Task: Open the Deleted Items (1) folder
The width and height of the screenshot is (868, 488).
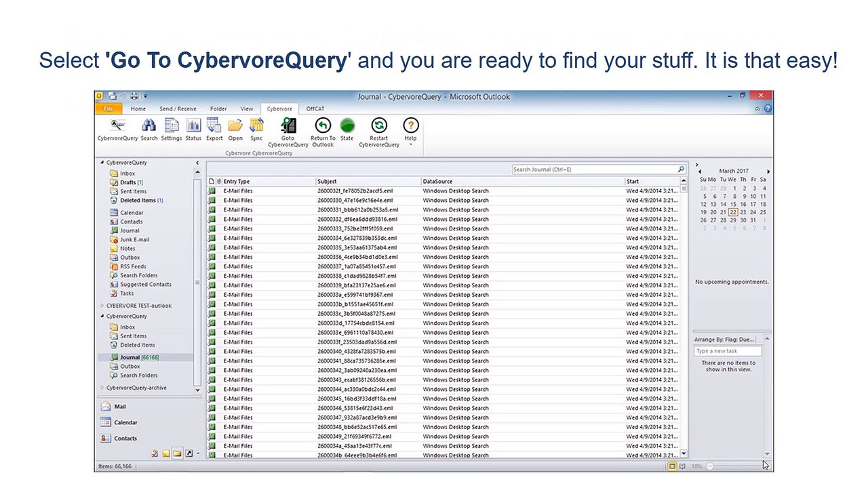Action: pyautogui.click(x=136, y=201)
